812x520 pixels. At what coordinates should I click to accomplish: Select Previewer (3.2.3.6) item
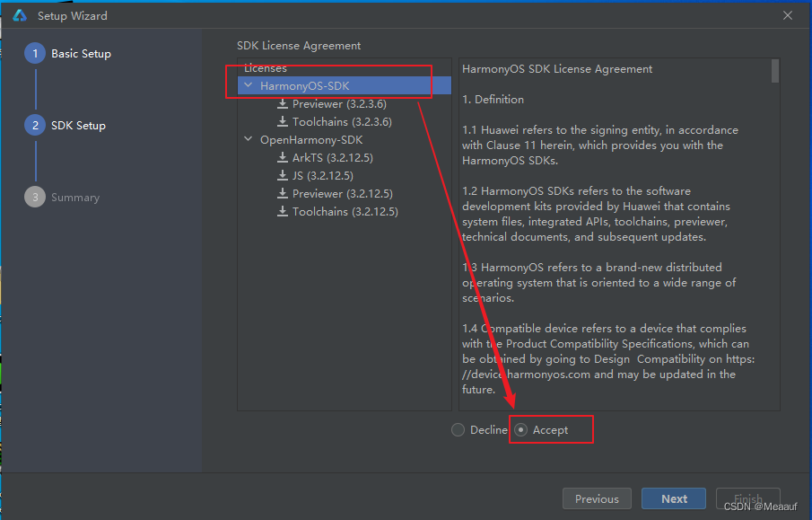pos(339,103)
